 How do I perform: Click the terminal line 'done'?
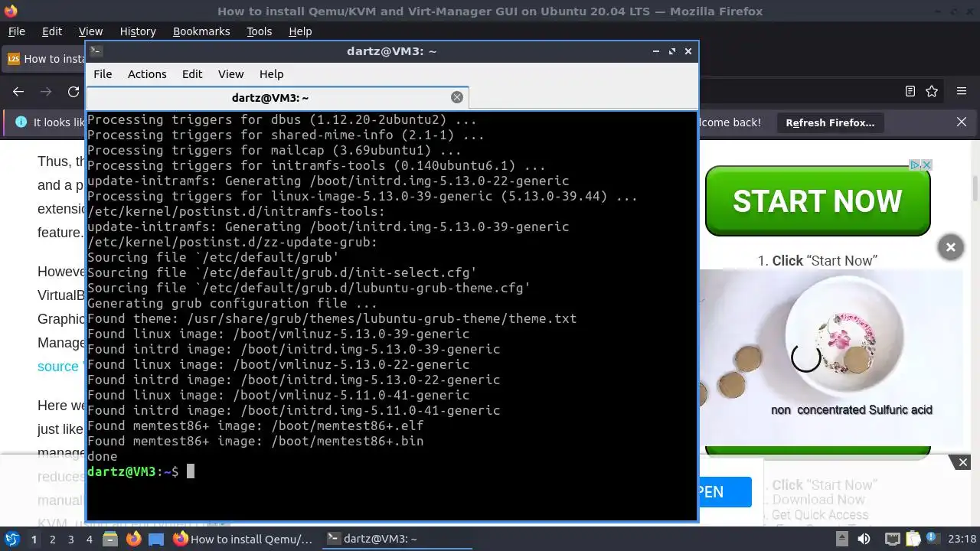tap(103, 456)
